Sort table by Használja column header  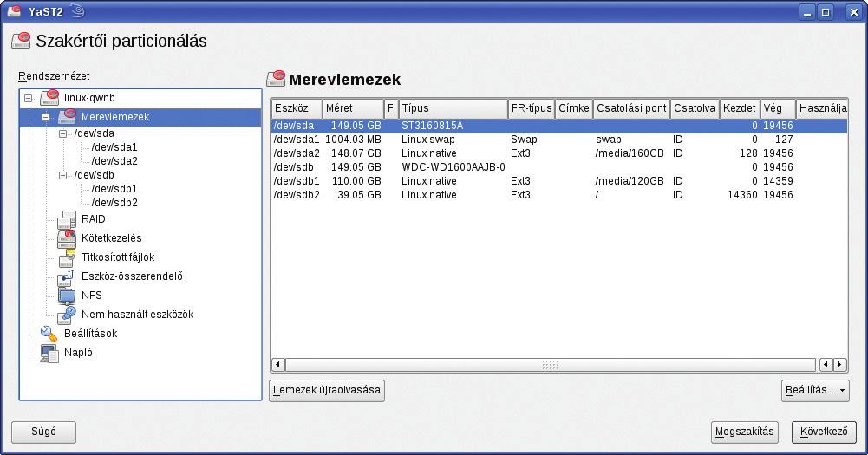point(822,108)
